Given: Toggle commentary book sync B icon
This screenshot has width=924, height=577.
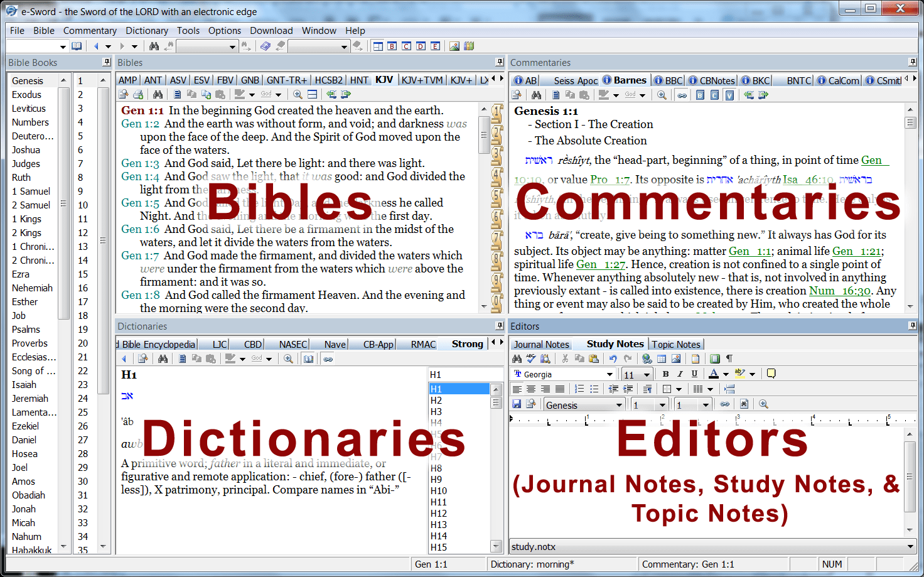Looking at the screenshot, I should click(700, 95).
